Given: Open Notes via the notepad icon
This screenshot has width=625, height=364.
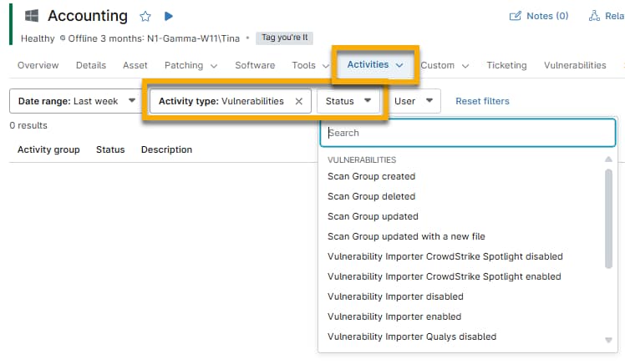Looking at the screenshot, I should [x=516, y=16].
